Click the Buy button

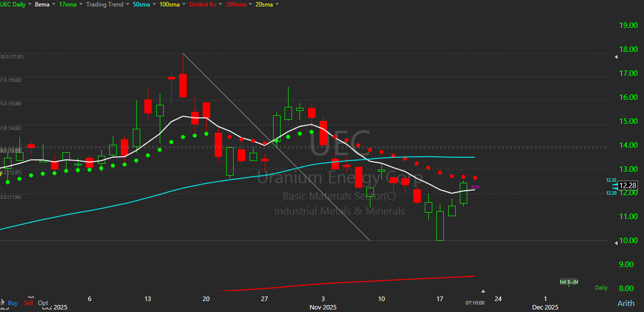point(12,303)
